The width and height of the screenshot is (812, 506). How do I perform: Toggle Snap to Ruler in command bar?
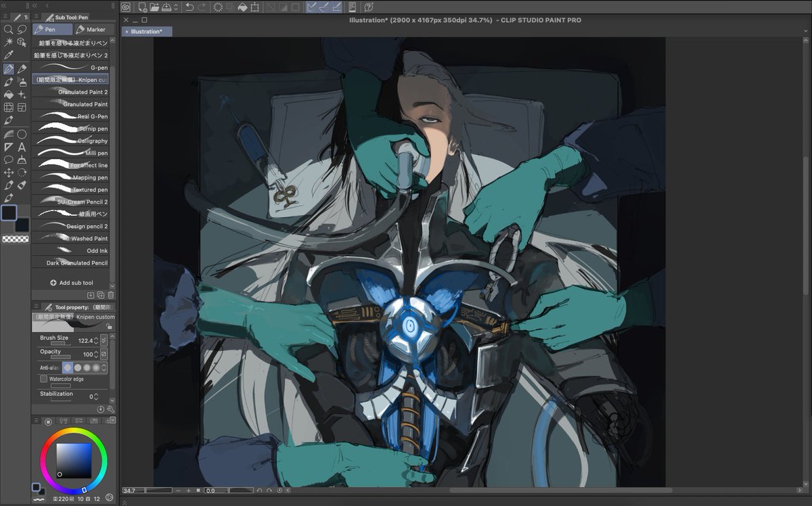coord(312,7)
